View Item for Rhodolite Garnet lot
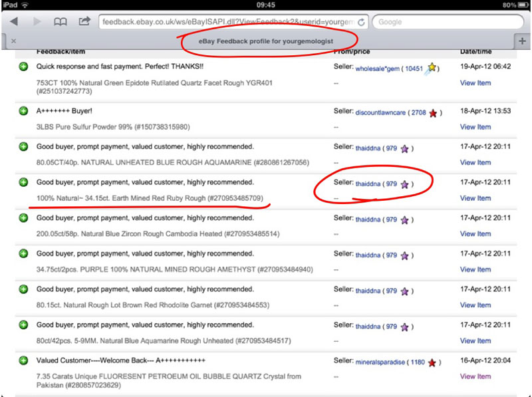This screenshot has height=397, width=532. pos(475,305)
